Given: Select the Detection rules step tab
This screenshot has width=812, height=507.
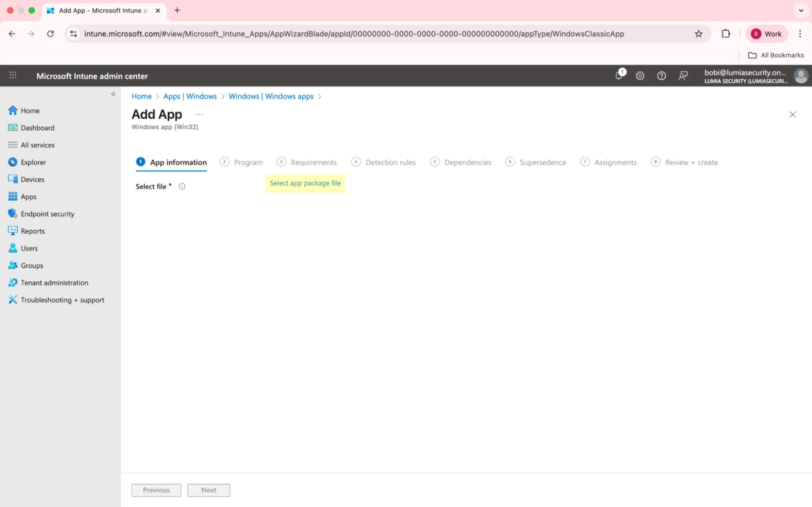Looking at the screenshot, I should click(384, 162).
